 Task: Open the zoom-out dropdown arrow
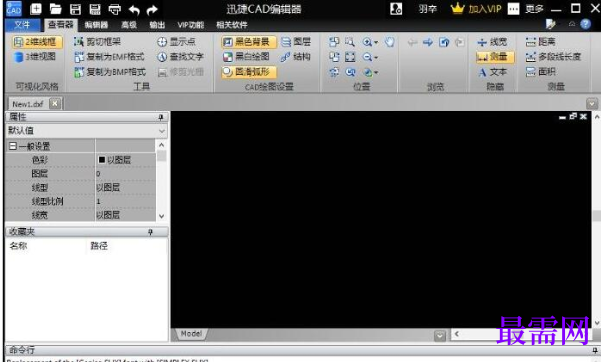(x=376, y=58)
